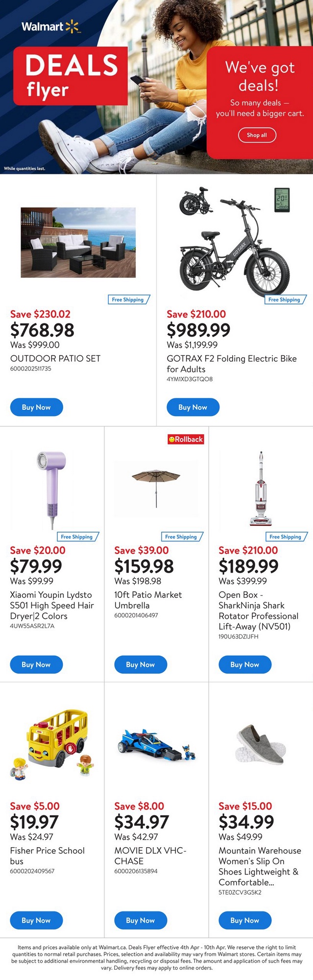
Task: Open the purple hair dryer image
Action: click(51, 490)
